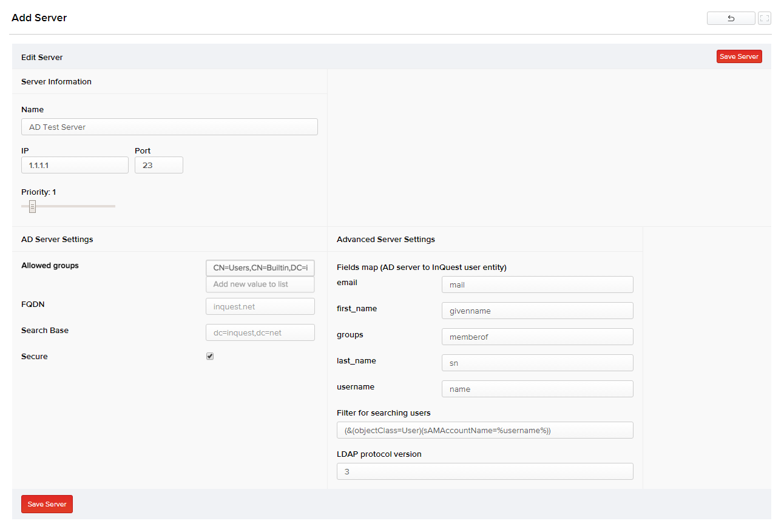
Task: Click the last_name mapping input
Action: point(537,363)
